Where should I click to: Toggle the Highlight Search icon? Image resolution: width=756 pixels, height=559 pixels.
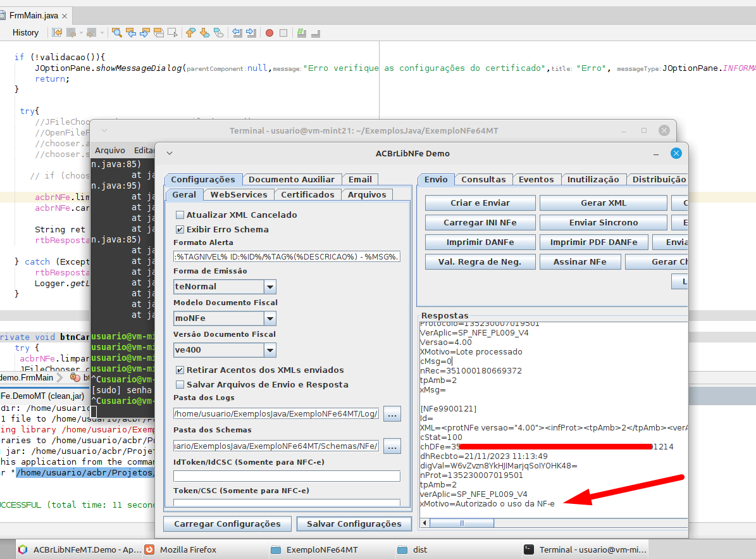tap(159, 33)
